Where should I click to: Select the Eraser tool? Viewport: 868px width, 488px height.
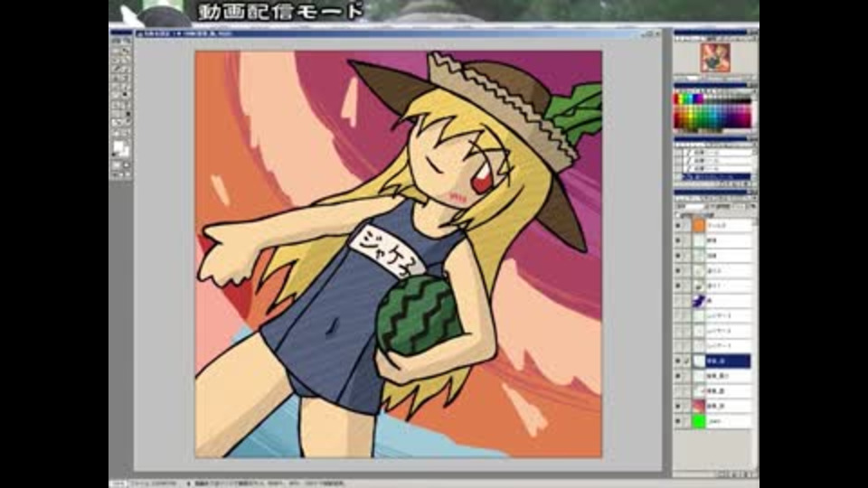[x=117, y=87]
